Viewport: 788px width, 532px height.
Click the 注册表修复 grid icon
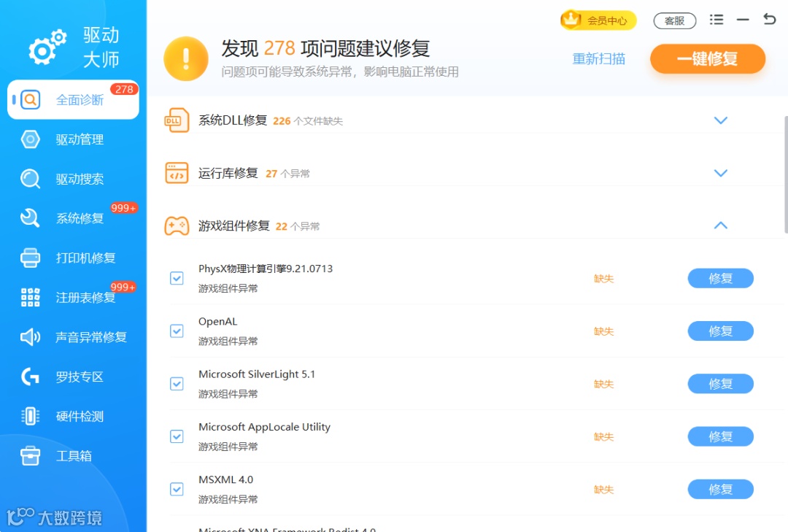30,298
